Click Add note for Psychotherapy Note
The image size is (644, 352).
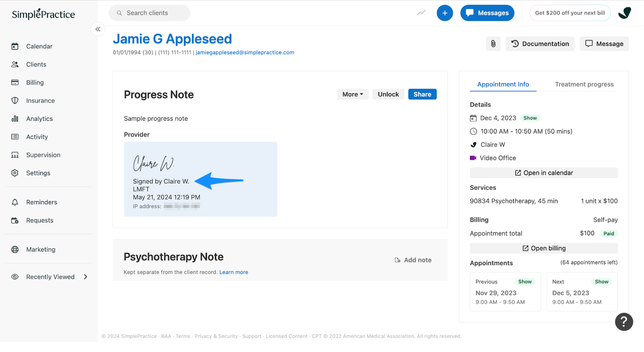point(413,260)
